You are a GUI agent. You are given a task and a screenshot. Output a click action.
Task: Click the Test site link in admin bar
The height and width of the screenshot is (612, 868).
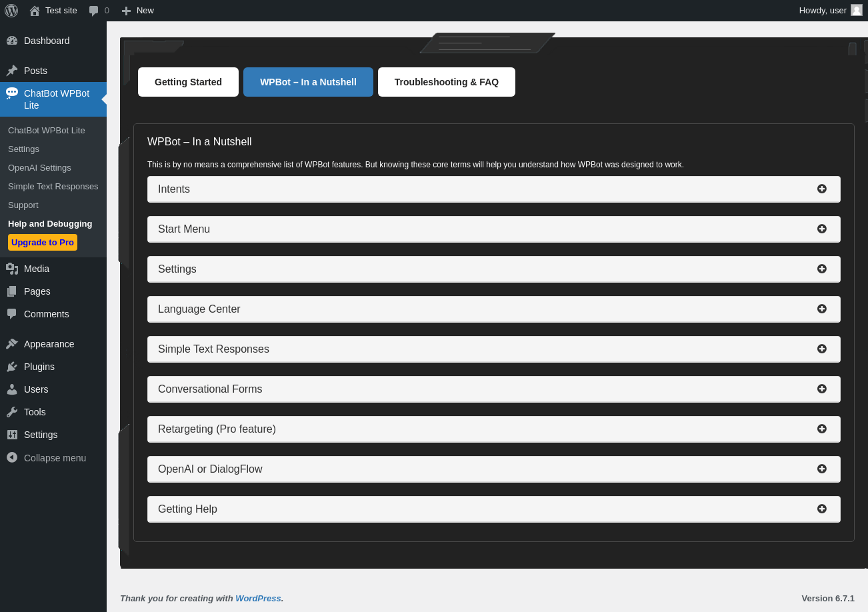61,10
